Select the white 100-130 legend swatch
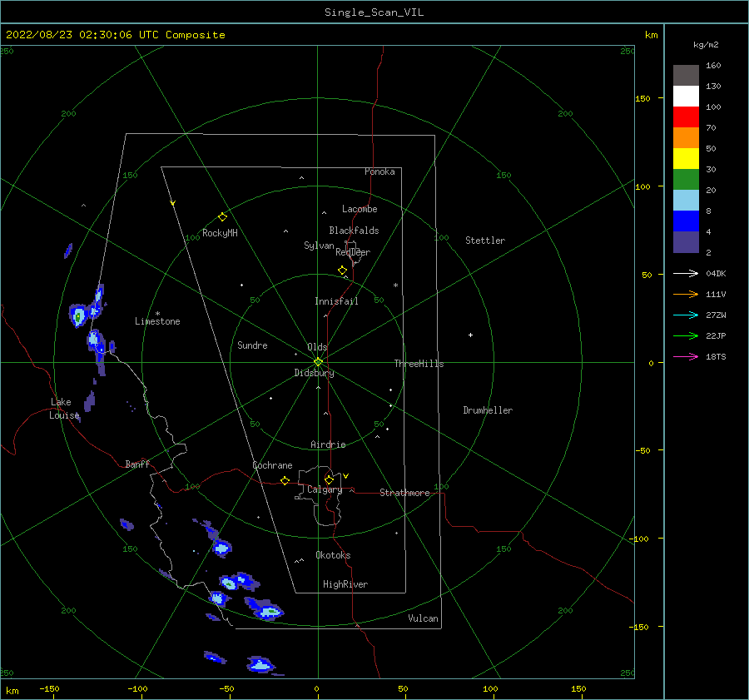 (x=686, y=97)
